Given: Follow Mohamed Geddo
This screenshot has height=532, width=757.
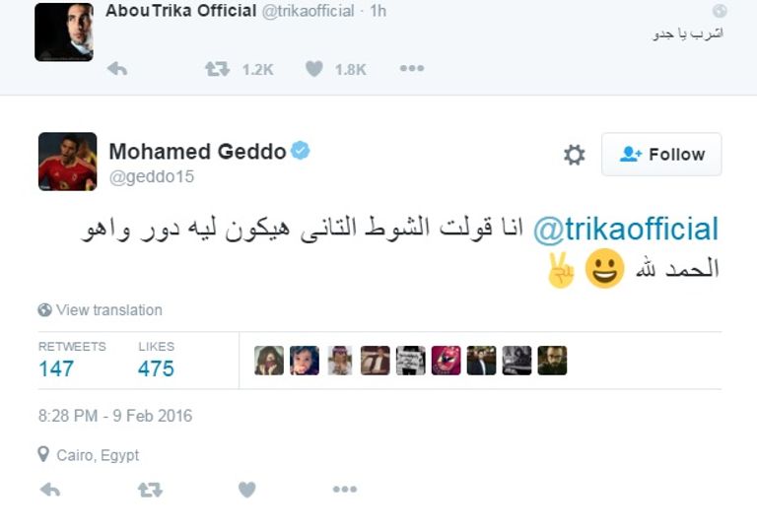Looking at the screenshot, I should pos(661,155).
